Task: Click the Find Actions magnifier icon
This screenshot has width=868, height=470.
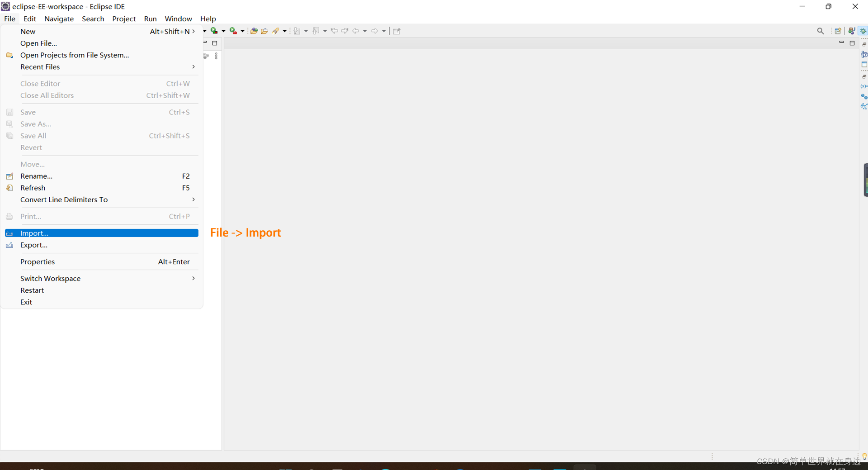Action: [821, 31]
